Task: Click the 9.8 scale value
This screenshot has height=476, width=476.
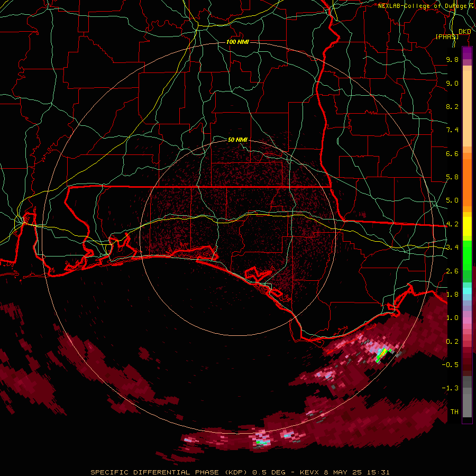Action: [452, 59]
